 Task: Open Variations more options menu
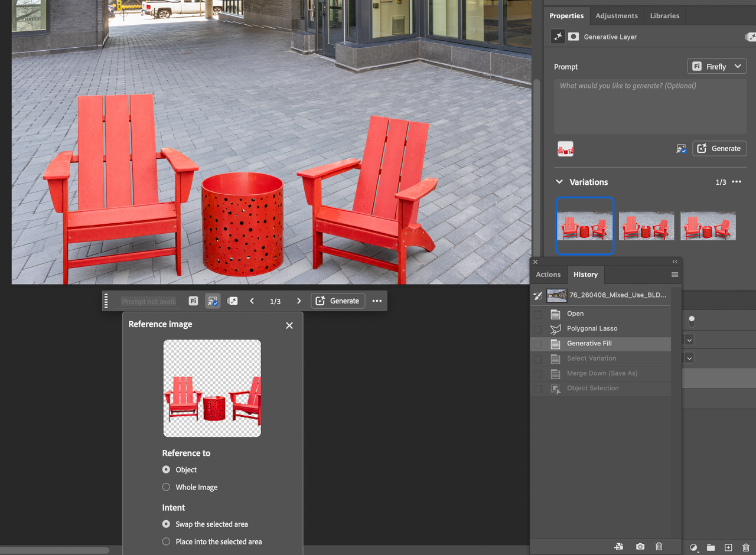[737, 182]
